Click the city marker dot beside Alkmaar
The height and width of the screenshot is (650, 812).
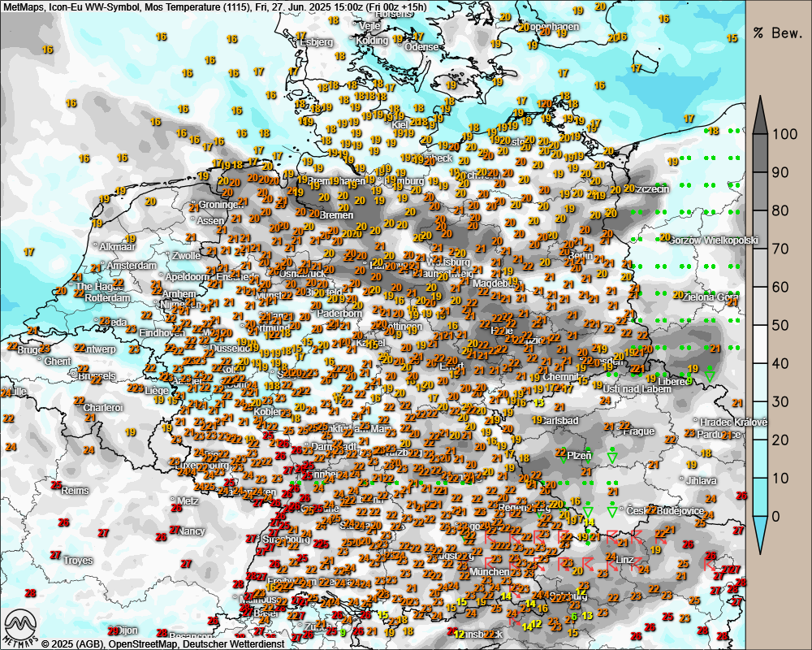(96, 245)
